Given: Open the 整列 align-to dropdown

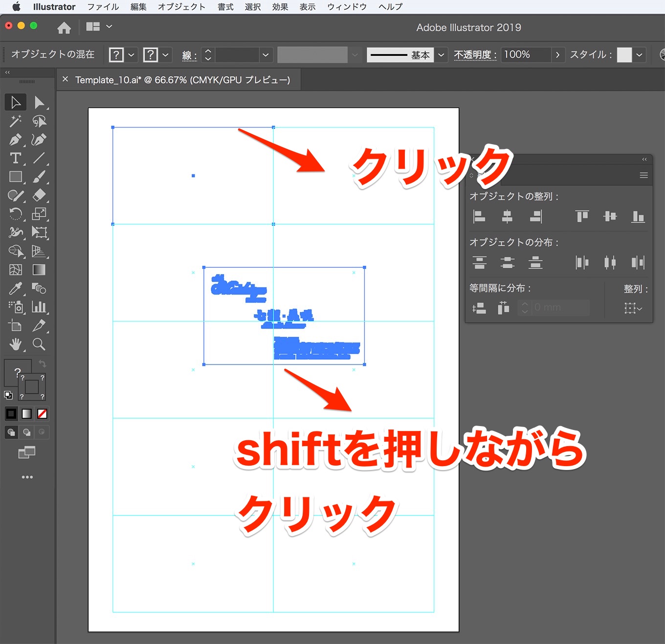Looking at the screenshot, I should (633, 308).
